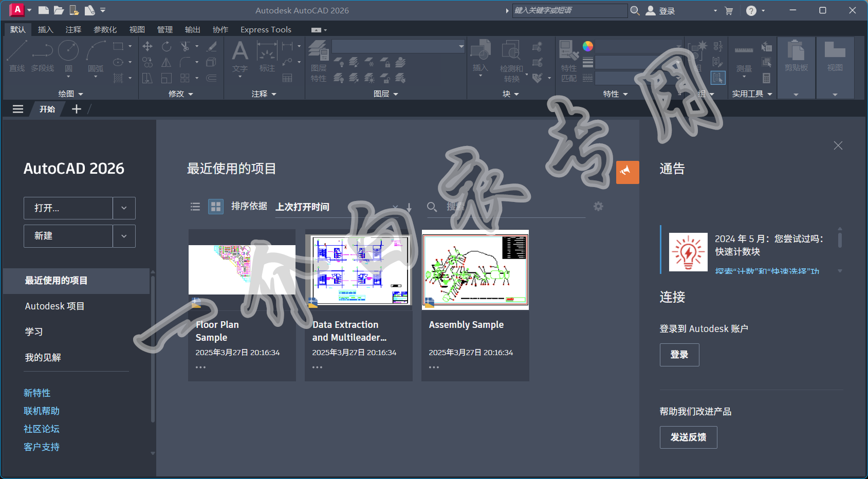The image size is (868, 479).
Task: Open the hamburger menu beside the 开始 tab
Action: (x=18, y=109)
